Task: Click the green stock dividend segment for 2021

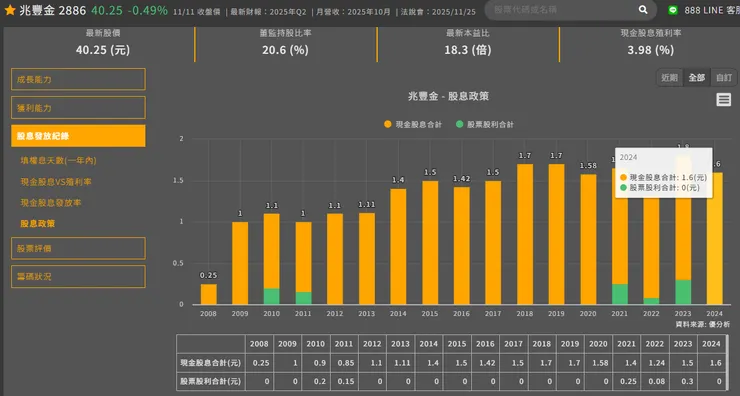Action: pos(620,294)
